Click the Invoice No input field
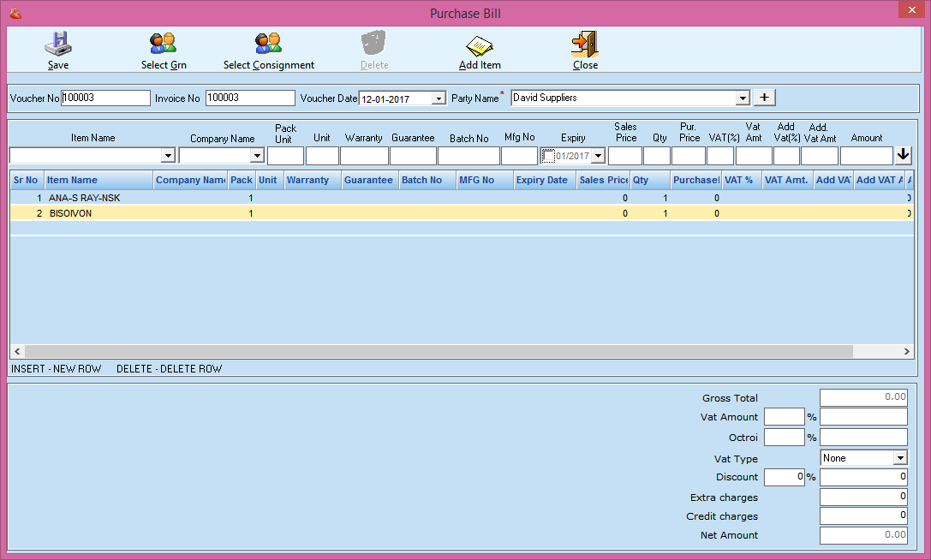The height and width of the screenshot is (560, 931). click(x=250, y=98)
